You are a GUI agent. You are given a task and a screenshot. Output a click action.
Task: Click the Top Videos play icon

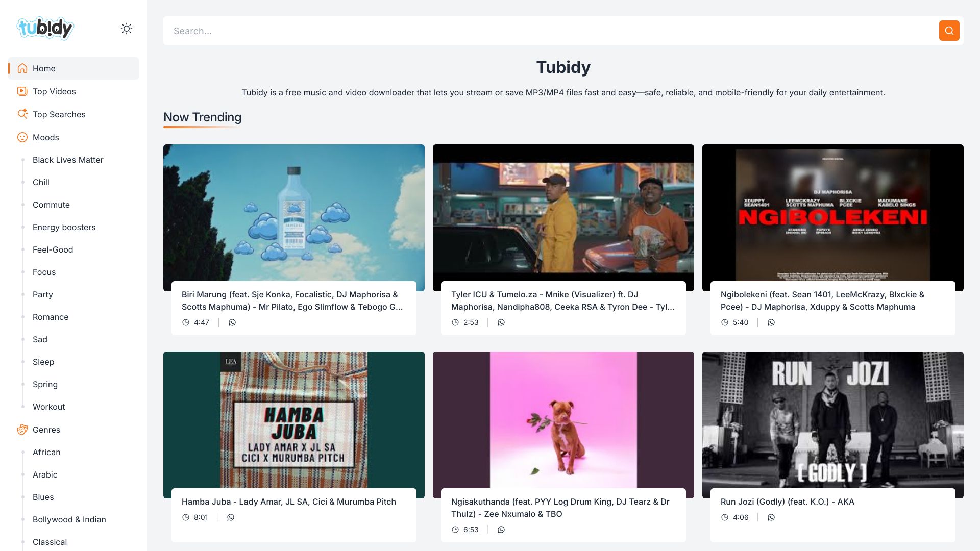[22, 91]
